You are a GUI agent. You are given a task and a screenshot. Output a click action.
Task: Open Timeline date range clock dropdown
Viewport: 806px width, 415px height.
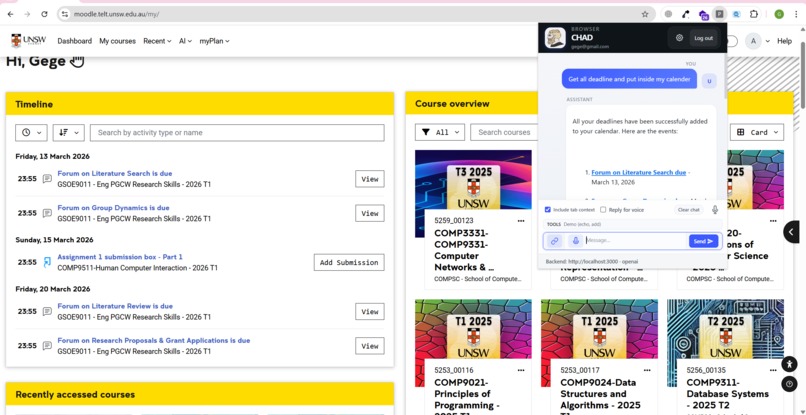click(31, 133)
